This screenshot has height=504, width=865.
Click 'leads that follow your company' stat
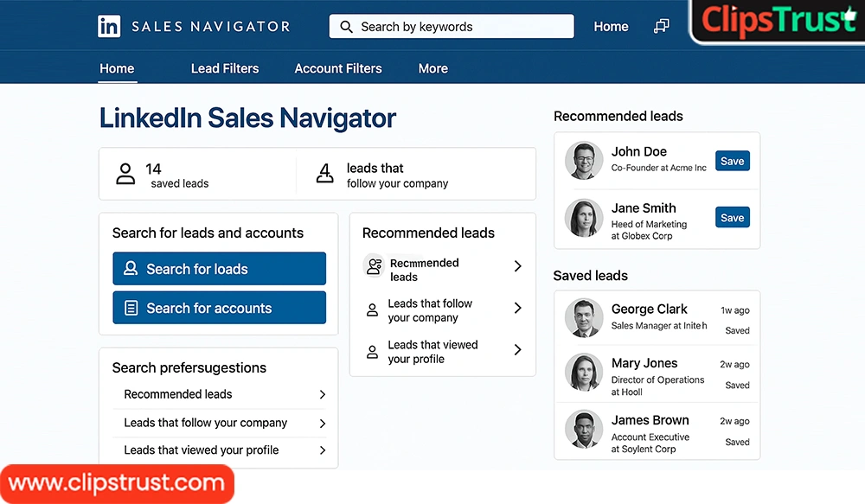(397, 175)
